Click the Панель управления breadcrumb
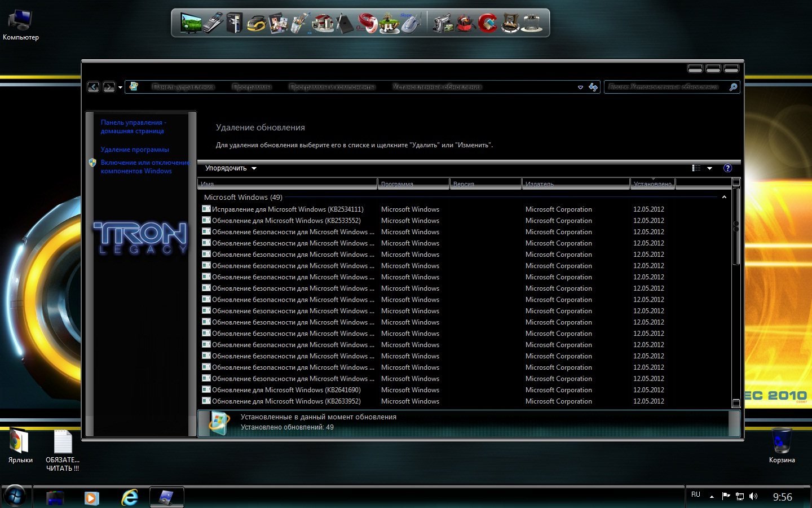The image size is (812, 508). pos(183,87)
